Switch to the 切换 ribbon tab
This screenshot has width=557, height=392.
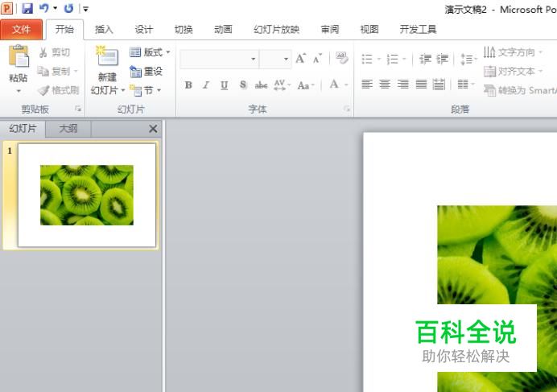tap(184, 30)
